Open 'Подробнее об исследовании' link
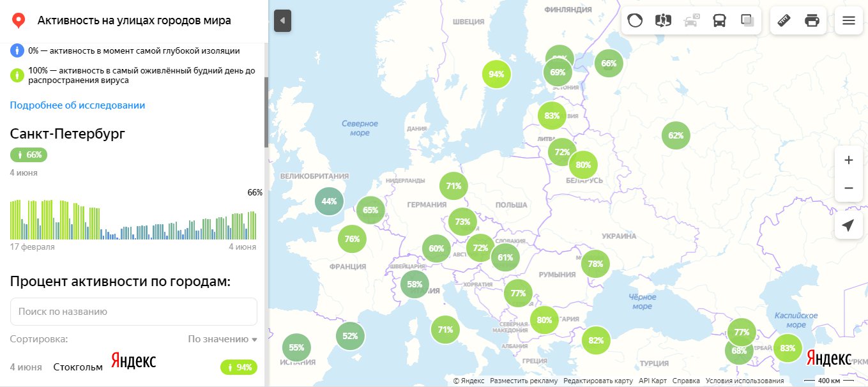 click(x=77, y=105)
